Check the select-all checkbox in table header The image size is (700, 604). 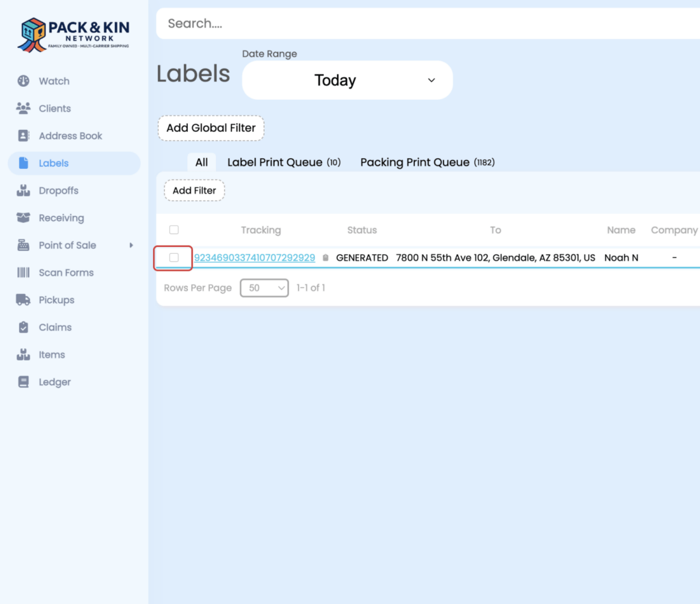pos(174,230)
